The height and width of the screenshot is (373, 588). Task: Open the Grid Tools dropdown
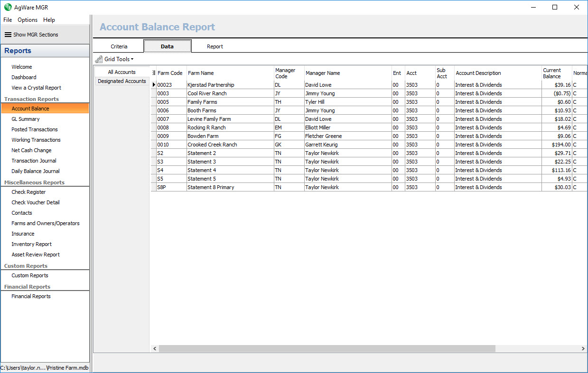coord(119,59)
